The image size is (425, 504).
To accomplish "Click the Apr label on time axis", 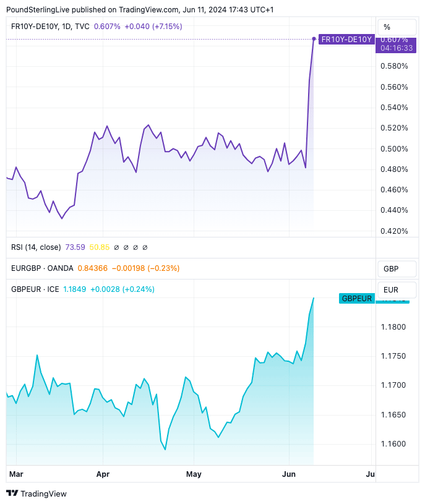I will click(x=103, y=474).
